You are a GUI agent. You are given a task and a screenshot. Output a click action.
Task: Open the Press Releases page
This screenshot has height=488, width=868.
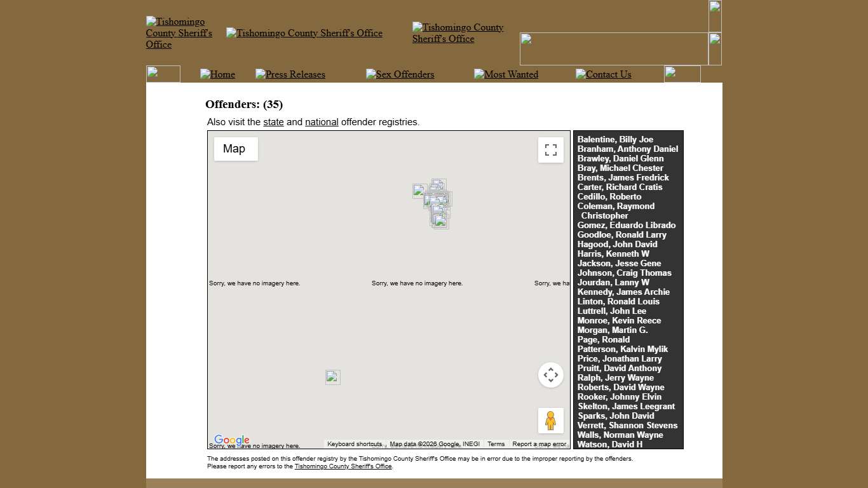click(294, 74)
